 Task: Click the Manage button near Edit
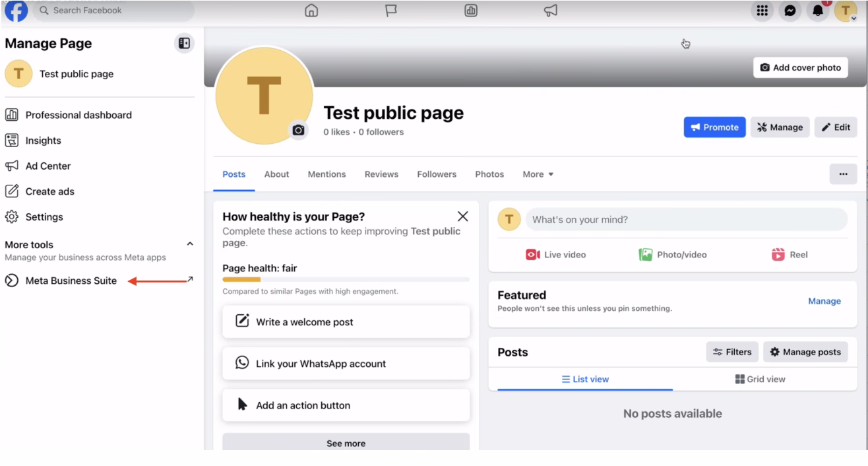(x=780, y=127)
